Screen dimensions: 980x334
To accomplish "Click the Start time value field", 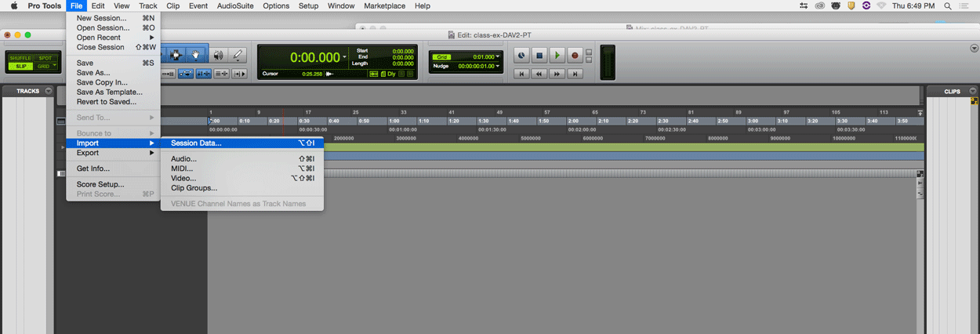I will click(x=402, y=51).
